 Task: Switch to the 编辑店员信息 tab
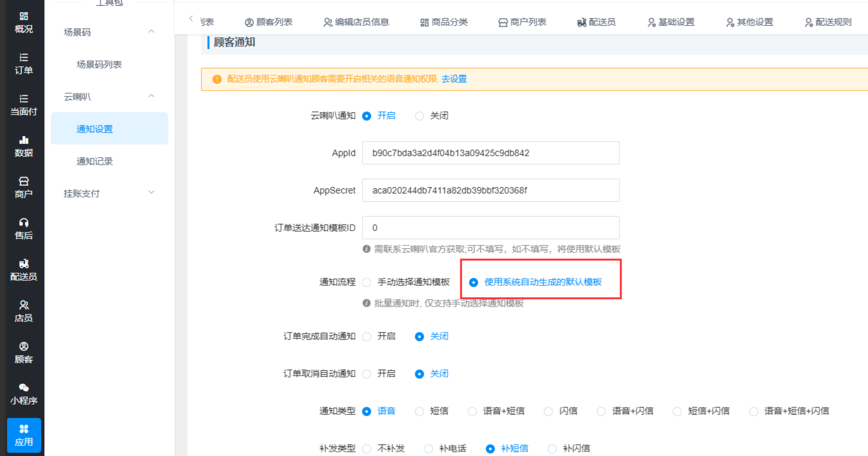356,22
